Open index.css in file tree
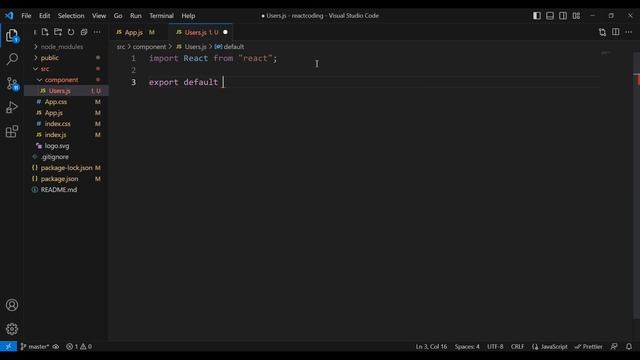640x360 pixels. click(58, 124)
